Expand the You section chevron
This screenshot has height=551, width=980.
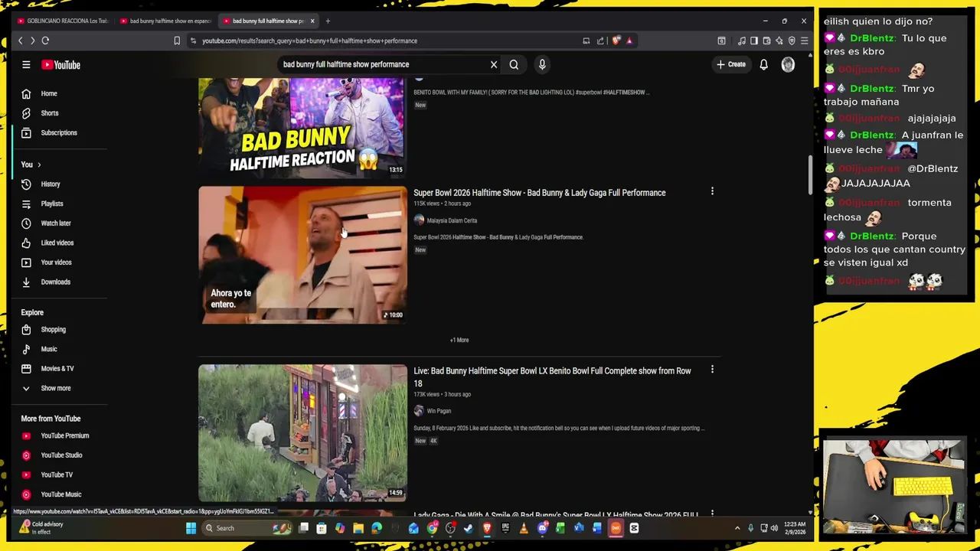[39, 165]
